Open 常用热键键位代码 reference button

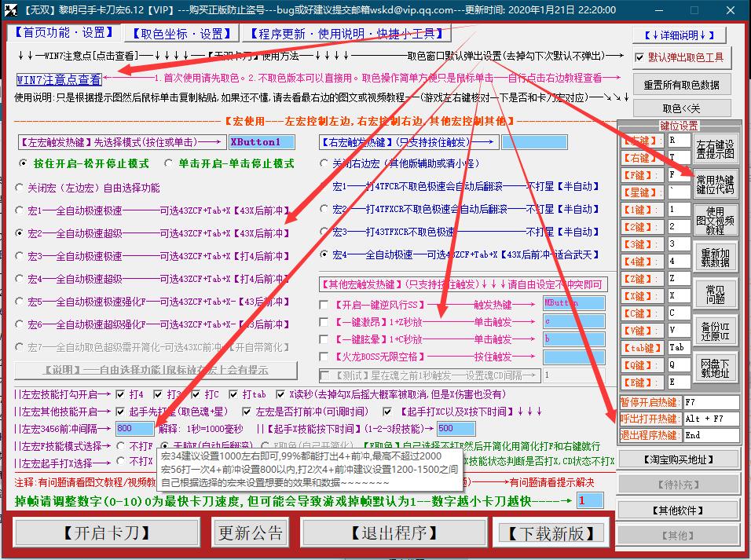click(715, 184)
